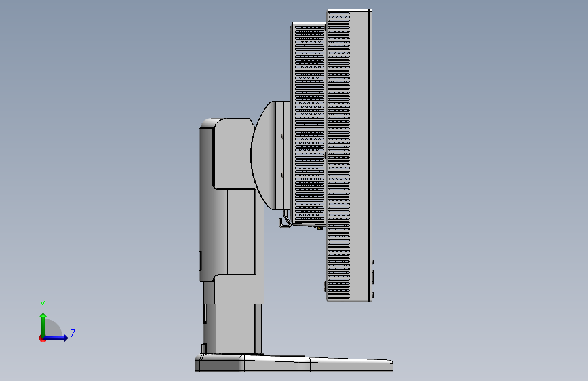The image size is (588, 381).
Task: Select the slotted vent panel of the monitor
Action: (339, 155)
